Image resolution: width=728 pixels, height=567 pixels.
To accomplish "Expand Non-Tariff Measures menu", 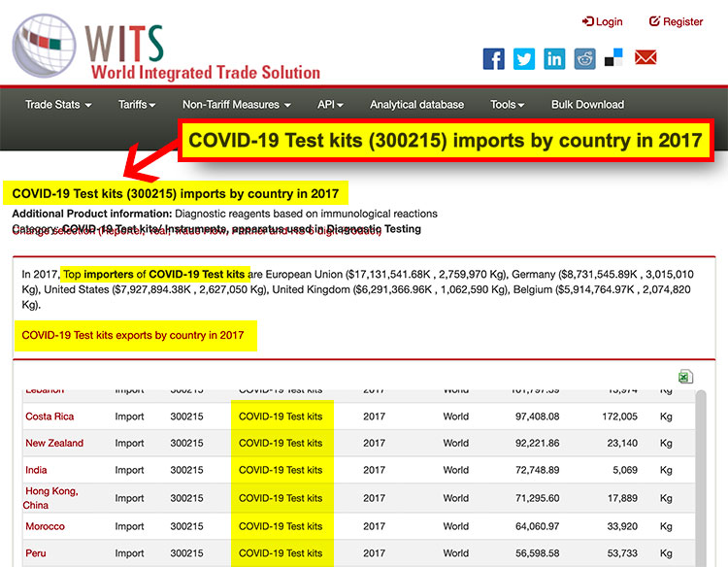I will [237, 105].
